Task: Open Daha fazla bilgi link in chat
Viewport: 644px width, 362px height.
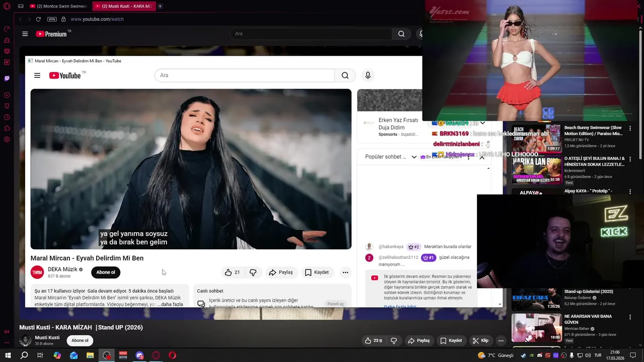Action: coord(400,306)
